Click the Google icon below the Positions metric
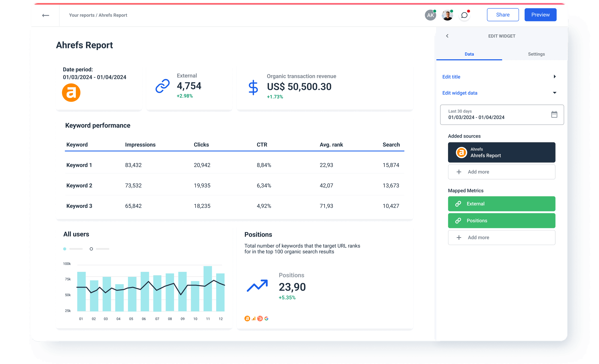The width and height of the screenshot is (599, 364). point(266,319)
